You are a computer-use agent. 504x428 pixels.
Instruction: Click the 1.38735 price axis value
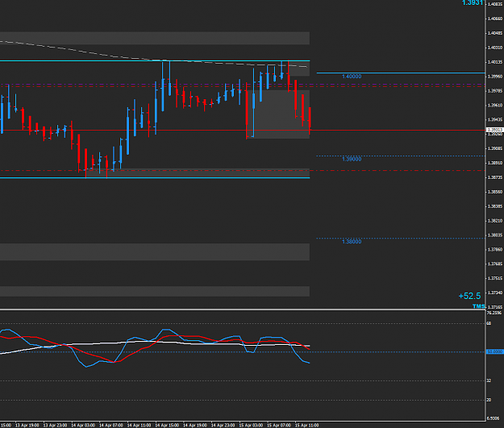click(x=495, y=177)
